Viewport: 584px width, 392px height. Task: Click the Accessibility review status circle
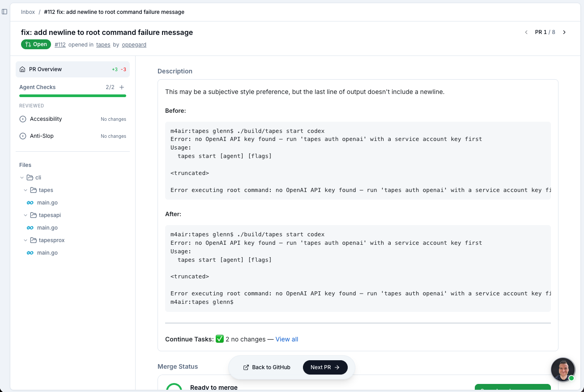(x=22, y=119)
